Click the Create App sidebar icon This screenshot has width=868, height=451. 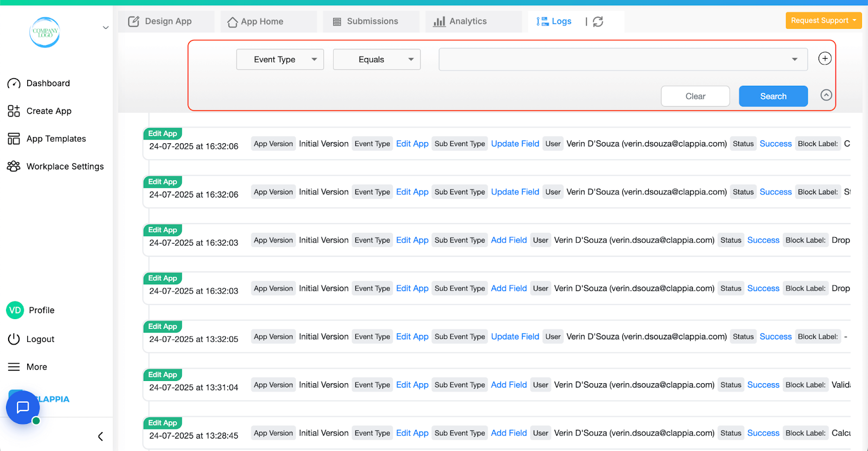[14, 111]
